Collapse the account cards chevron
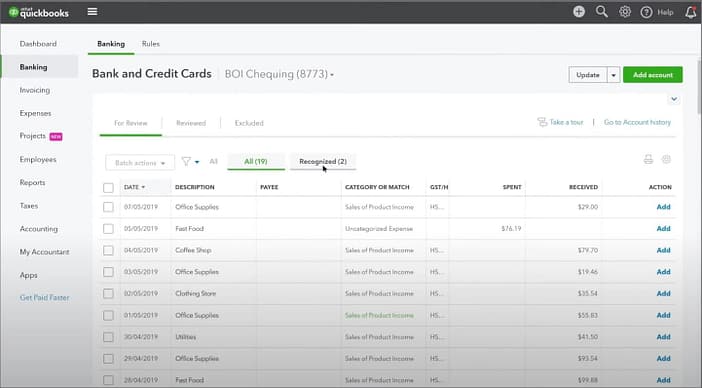 pos(674,99)
